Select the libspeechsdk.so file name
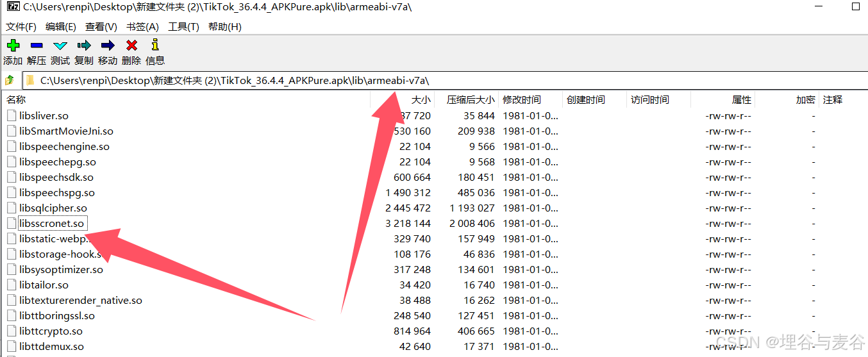 [x=56, y=178]
